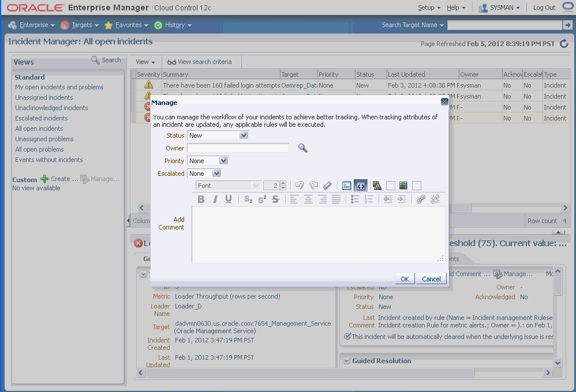576x392 pixels.
Task: Click the page refresh icon
Action: pos(564,44)
